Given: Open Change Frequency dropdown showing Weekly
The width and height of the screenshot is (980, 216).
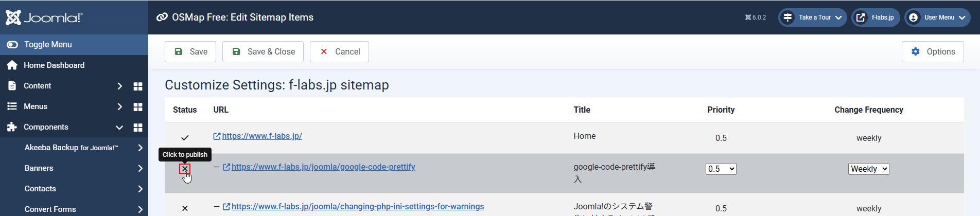Looking at the screenshot, I should click(868, 169).
